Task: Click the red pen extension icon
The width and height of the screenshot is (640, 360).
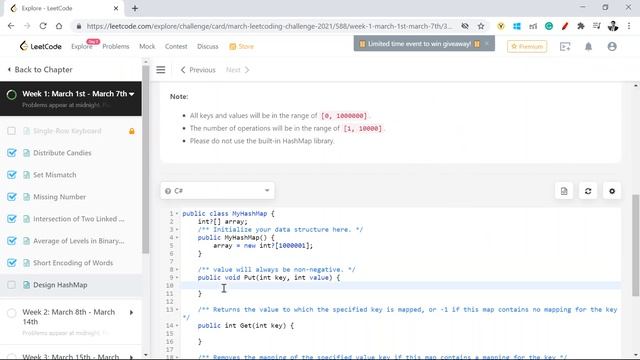Action: click(x=565, y=26)
